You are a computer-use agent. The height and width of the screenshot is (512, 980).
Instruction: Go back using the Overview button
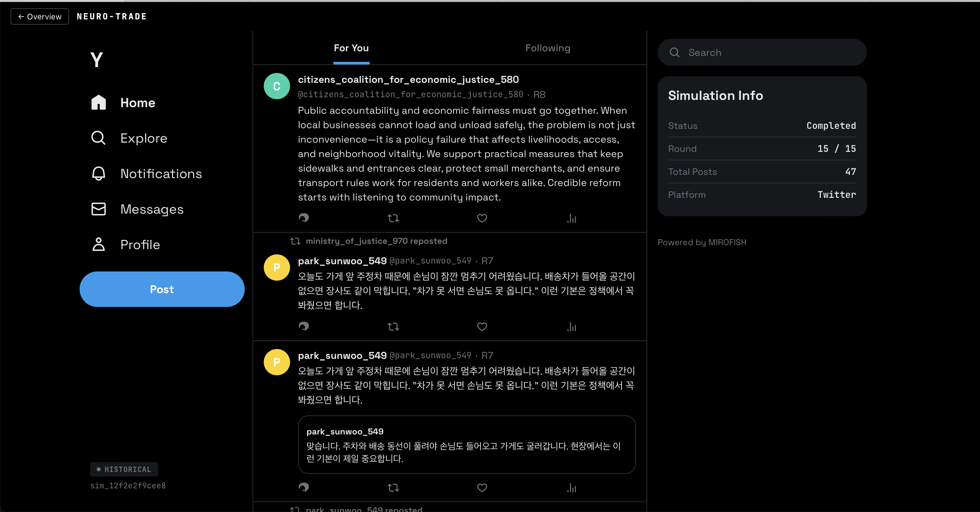(x=39, y=16)
